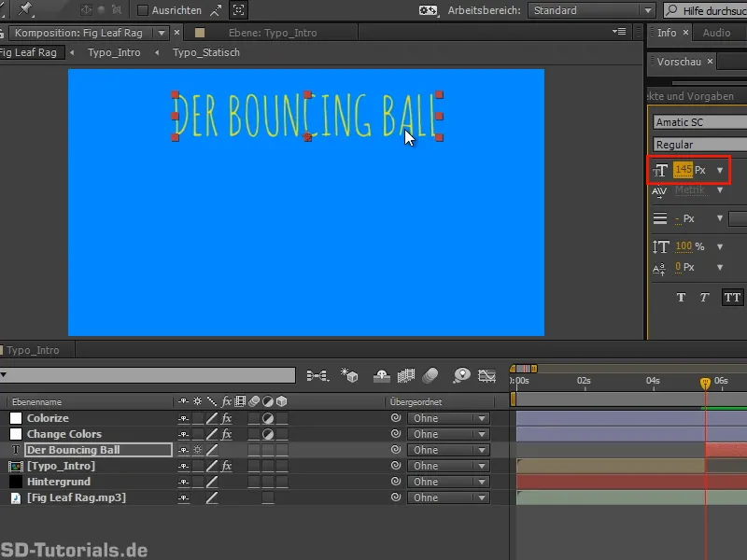Click the hide shy layers icon
This screenshot has height=560, width=747.
click(382, 376)
